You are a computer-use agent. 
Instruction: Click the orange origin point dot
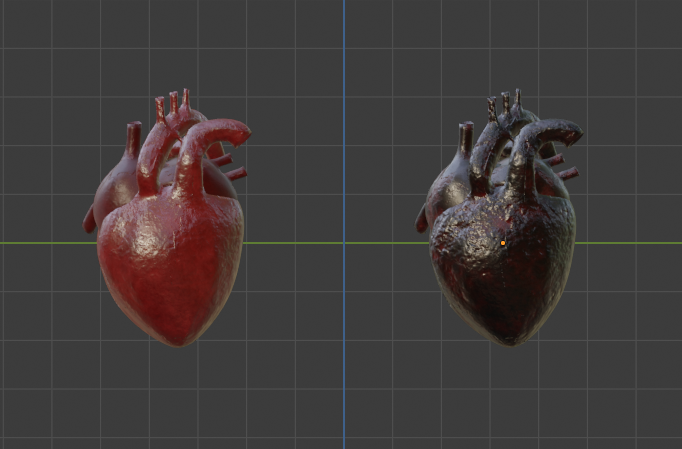(x=503, y=243)
